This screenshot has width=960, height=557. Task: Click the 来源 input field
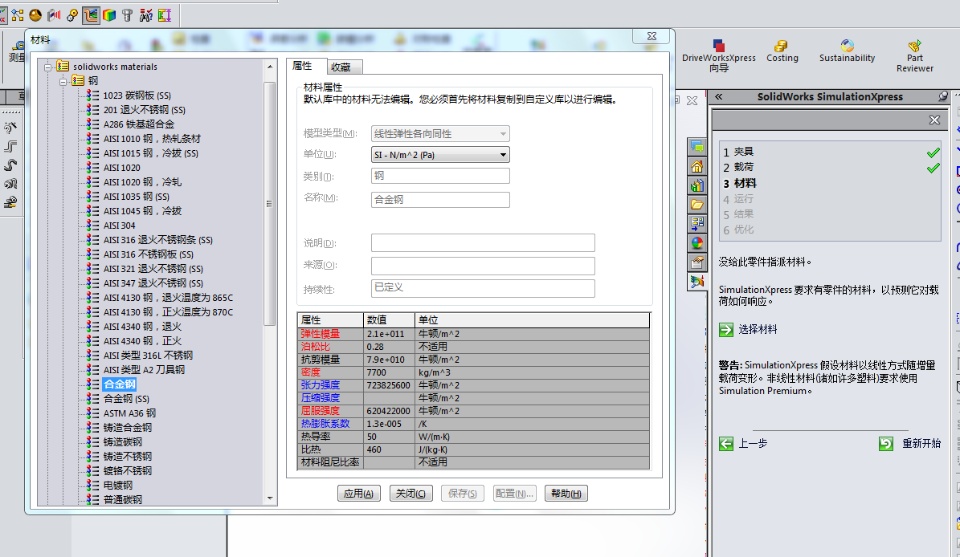pos(482,265)
